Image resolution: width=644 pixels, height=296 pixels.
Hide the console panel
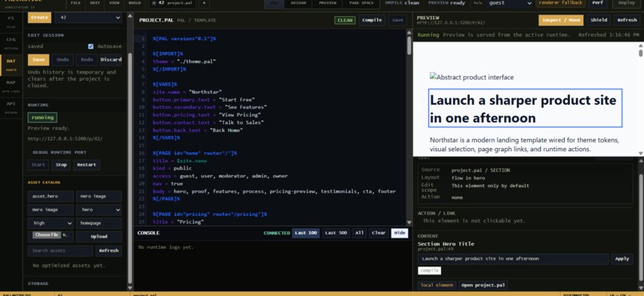tap(400, 233)
